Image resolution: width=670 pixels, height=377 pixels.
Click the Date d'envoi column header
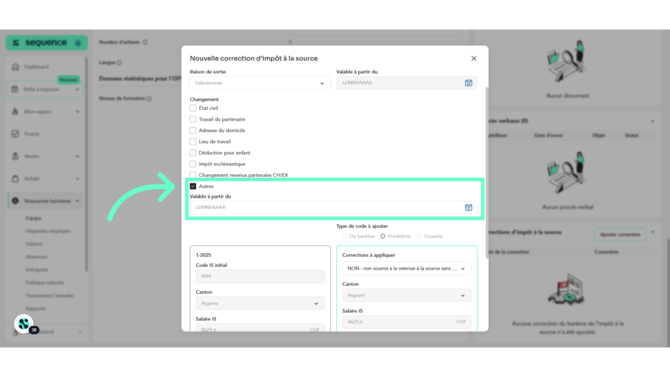tap(548, 135)
